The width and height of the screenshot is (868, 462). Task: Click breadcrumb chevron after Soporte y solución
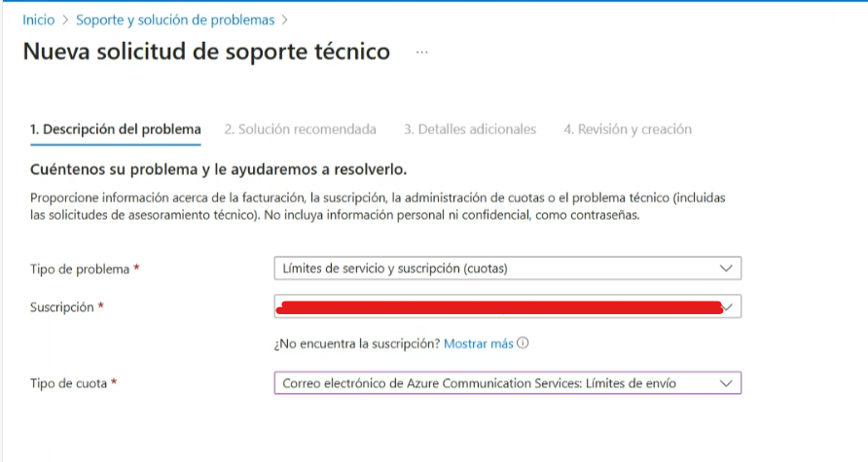coord(284,19)
